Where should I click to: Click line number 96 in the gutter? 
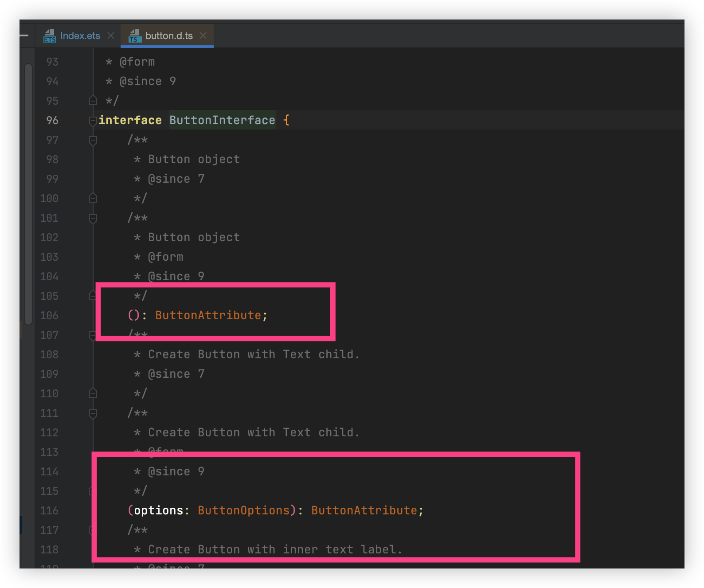click(x=52, y=120)
